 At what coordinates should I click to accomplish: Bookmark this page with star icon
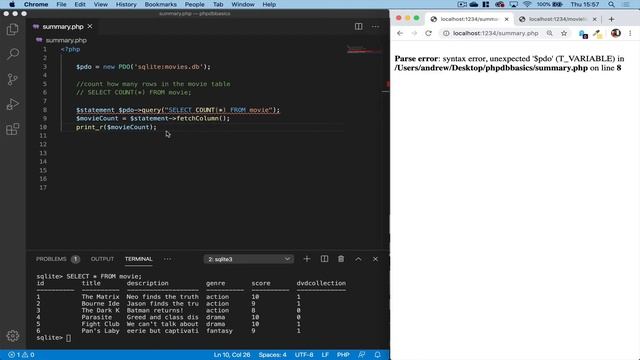click(x=564, y=33)
